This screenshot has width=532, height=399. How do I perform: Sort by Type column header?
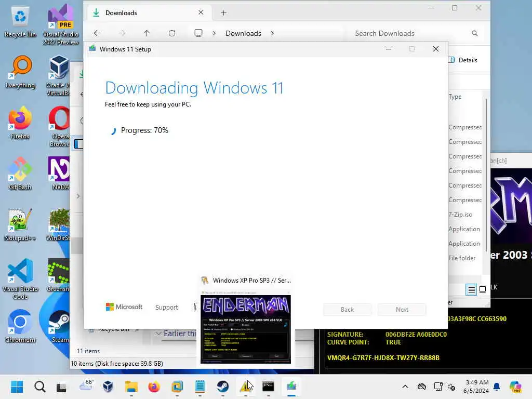pos(455,97)
